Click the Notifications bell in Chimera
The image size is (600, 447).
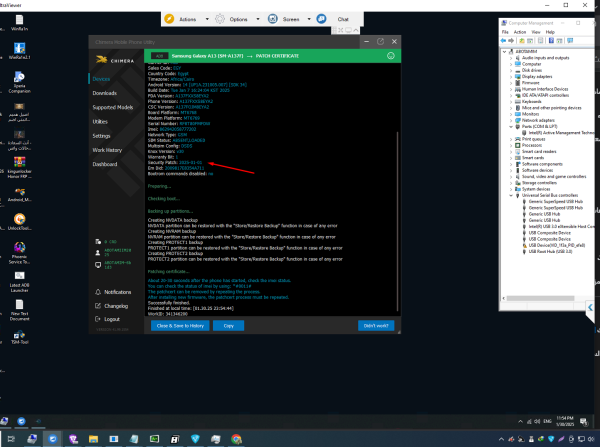coord(98,292)
